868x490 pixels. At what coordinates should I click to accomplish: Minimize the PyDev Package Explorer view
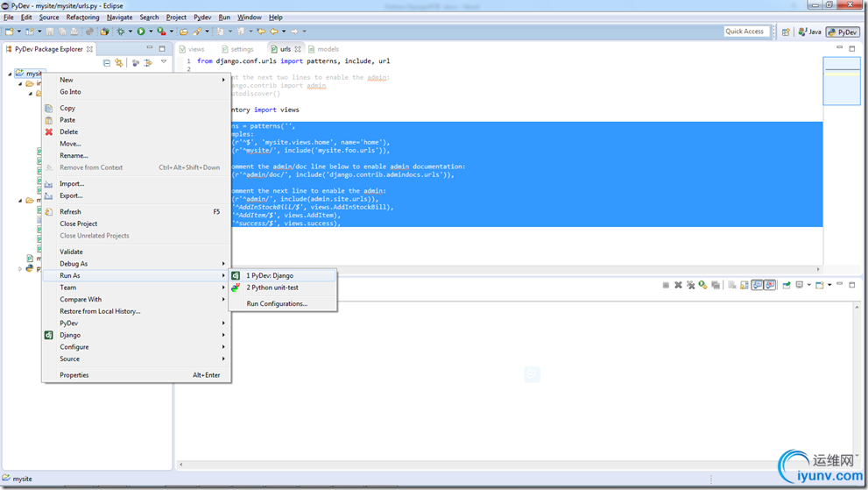(150, 48)
